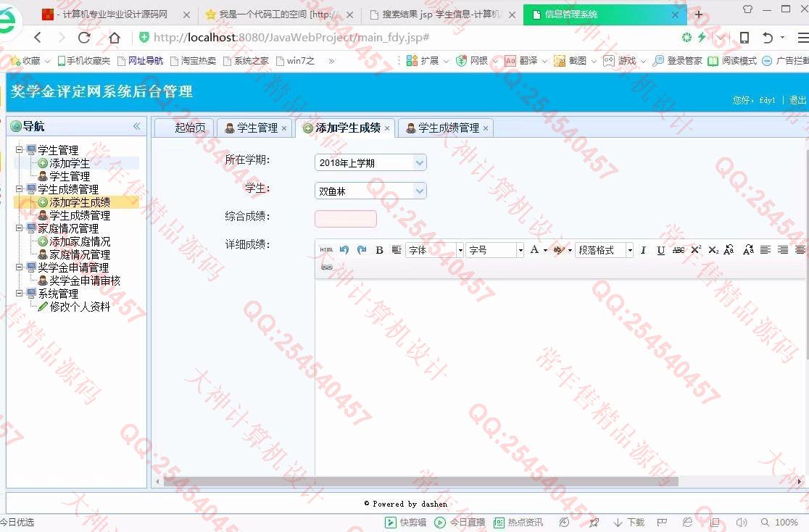This screenshot has height=532, width=809.
Task: Click the insert link chain icon
Action: (327, 267)
